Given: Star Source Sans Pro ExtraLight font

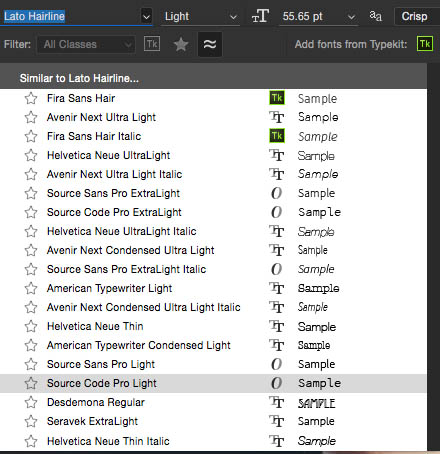Looking at the screenshot, I should 31,193.
